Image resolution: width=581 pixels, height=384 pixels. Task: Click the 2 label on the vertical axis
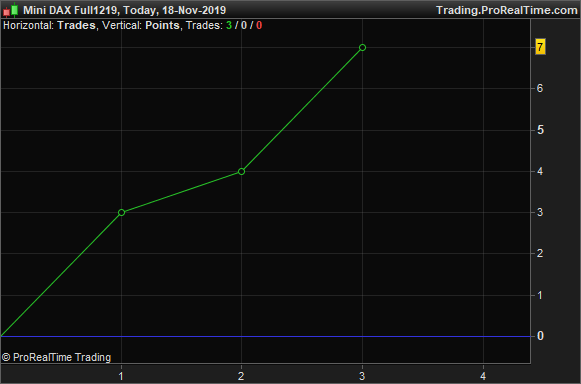click(540, 254)
